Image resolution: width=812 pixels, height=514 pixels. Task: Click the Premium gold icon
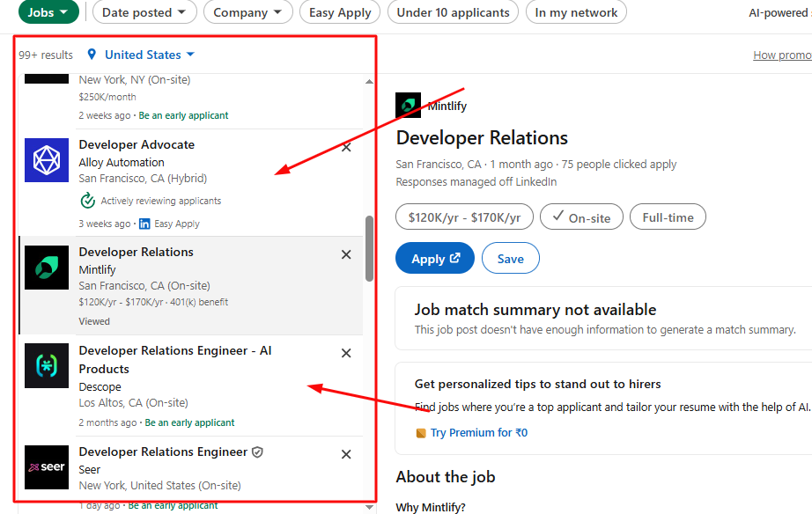421,433
